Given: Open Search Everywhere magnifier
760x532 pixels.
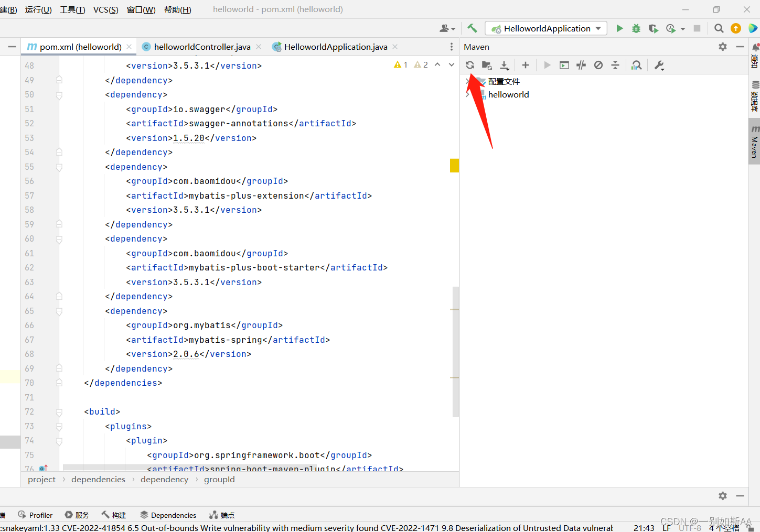Looking at the screenshot, I should click(x=719, y=28).
